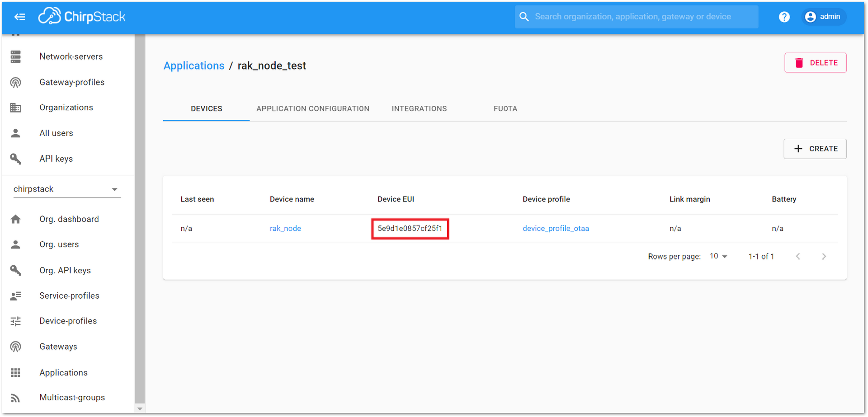Click the Org. users person icon
The image size is (868, 417).
click(x=16, y=244)
